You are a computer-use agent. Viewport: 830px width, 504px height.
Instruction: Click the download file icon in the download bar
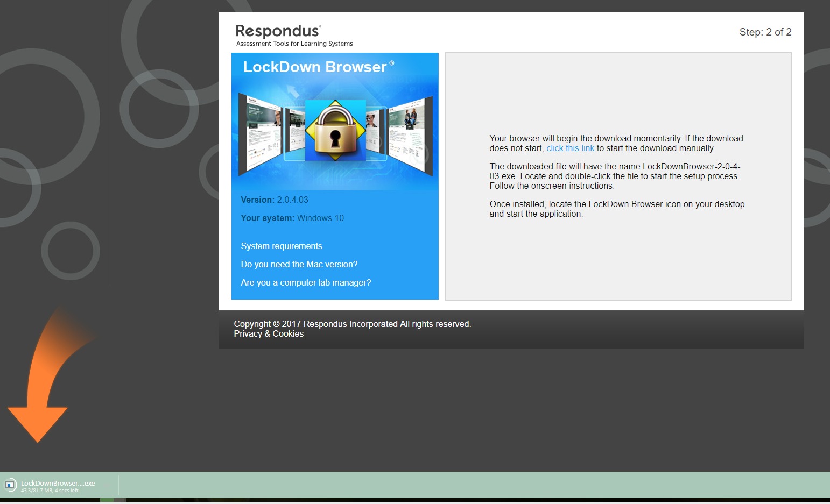coord(10,485)
